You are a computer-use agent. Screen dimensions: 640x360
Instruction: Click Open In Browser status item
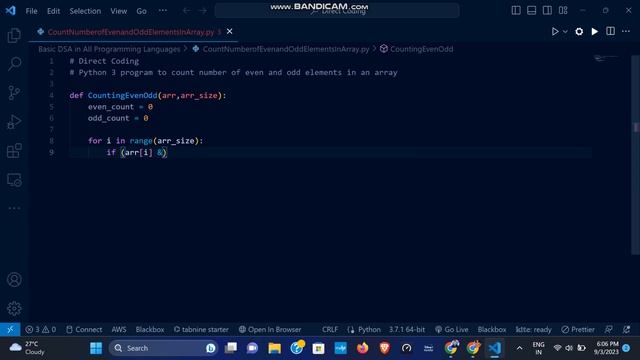tap(270, 329)
